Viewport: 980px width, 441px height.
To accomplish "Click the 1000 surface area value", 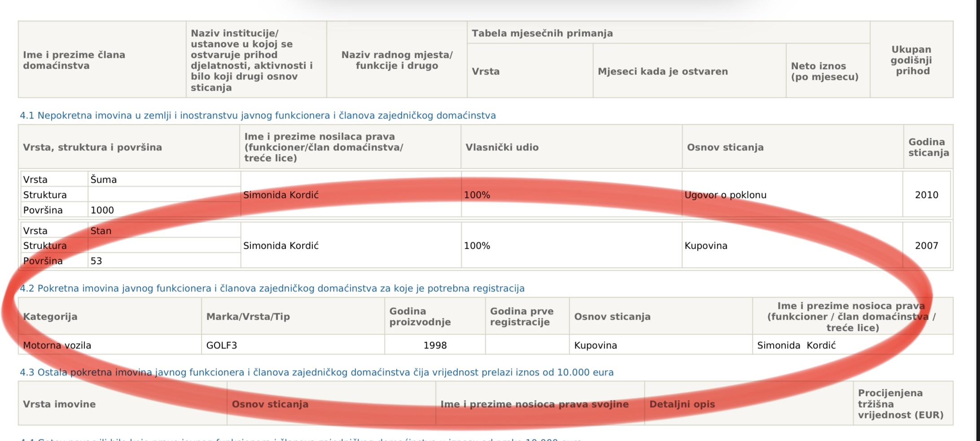I will [x=102, y=210].
